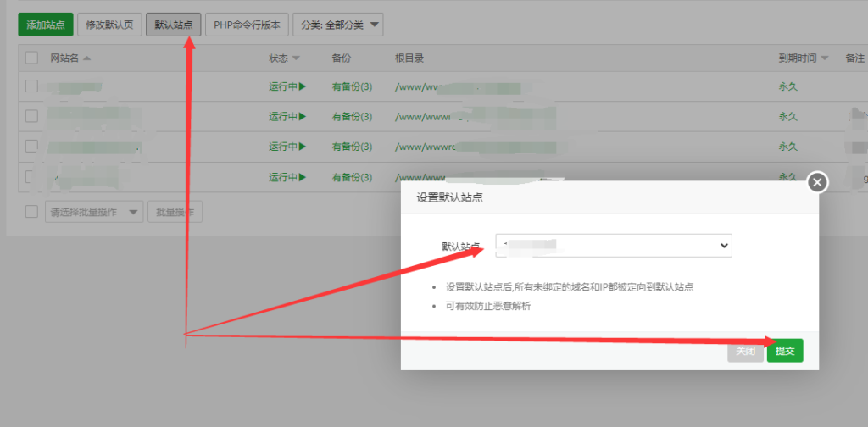Click 永久 expiry in first row
The width and height of the screenshot is (868, 427).
coord(787,86)
